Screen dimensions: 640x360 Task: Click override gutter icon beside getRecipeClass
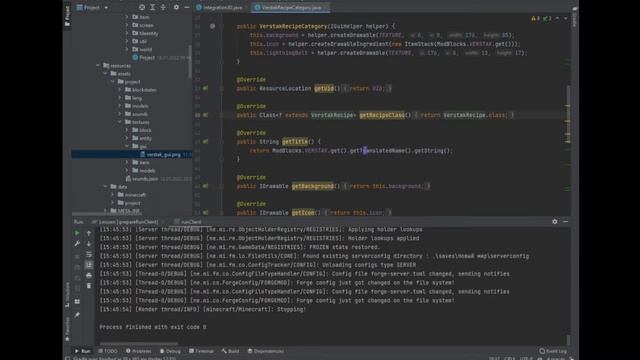click(x=206, y=115)
